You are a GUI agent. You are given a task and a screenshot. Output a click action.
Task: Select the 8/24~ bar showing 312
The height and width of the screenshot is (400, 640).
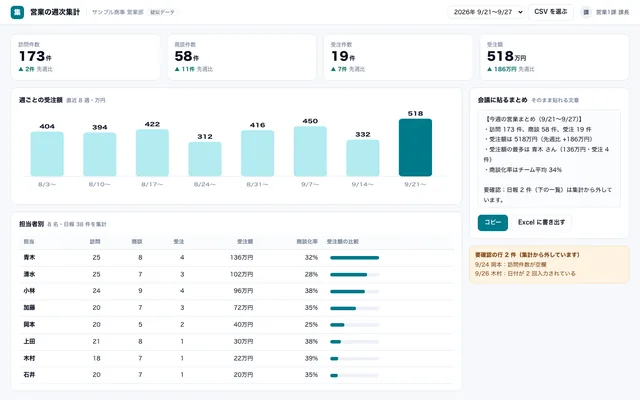[x=205, y=159]
